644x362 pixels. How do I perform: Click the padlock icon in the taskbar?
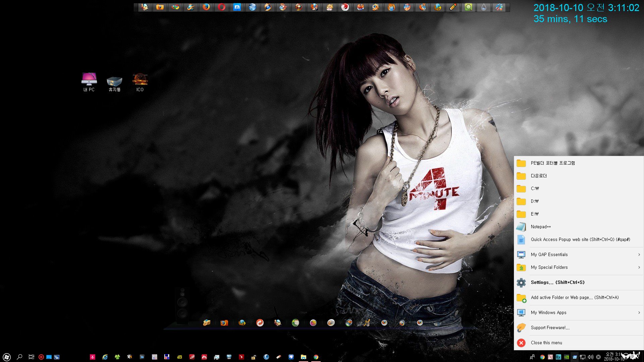tap(254, 357)
